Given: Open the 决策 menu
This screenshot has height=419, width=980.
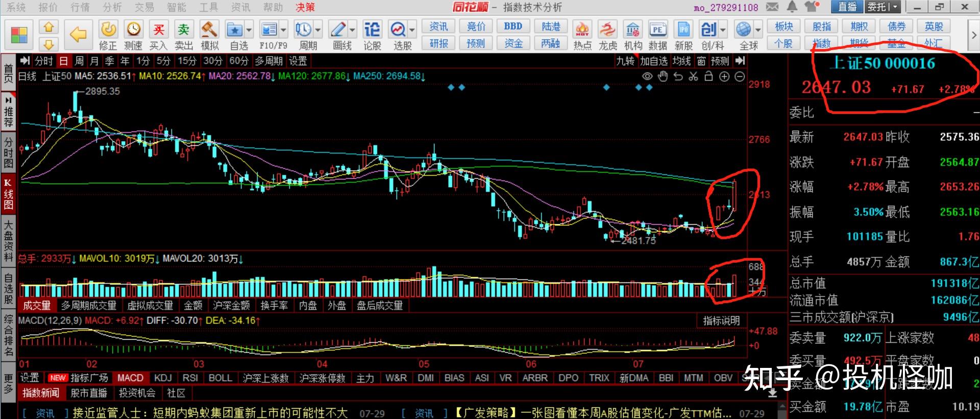Looking at the screenshot, I should 305,7.
